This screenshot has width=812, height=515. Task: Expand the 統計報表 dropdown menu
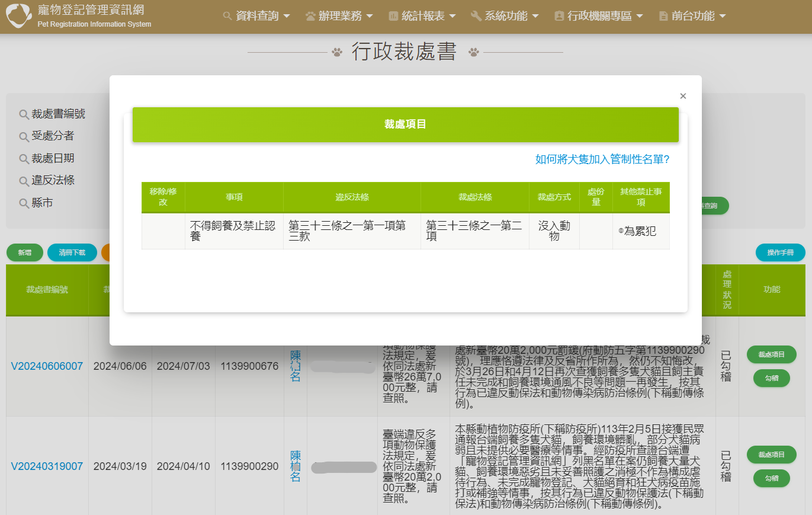pyautogui.click(x=422, y=17)
